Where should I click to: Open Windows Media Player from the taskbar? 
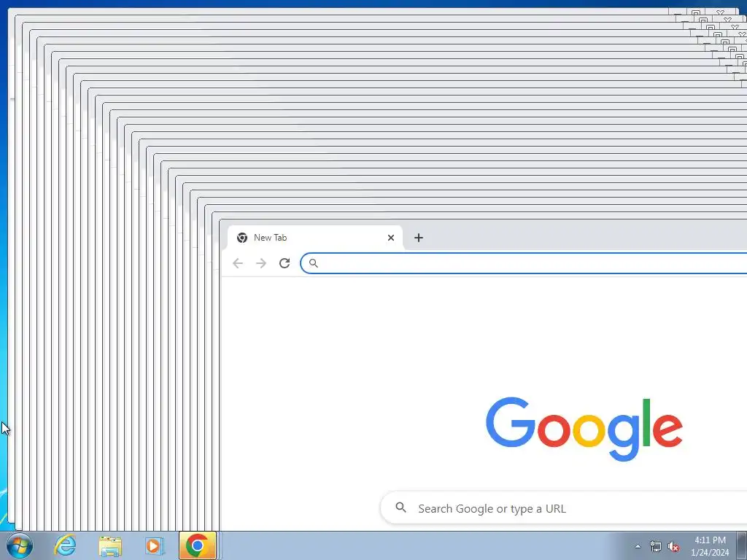pos(154,545)
